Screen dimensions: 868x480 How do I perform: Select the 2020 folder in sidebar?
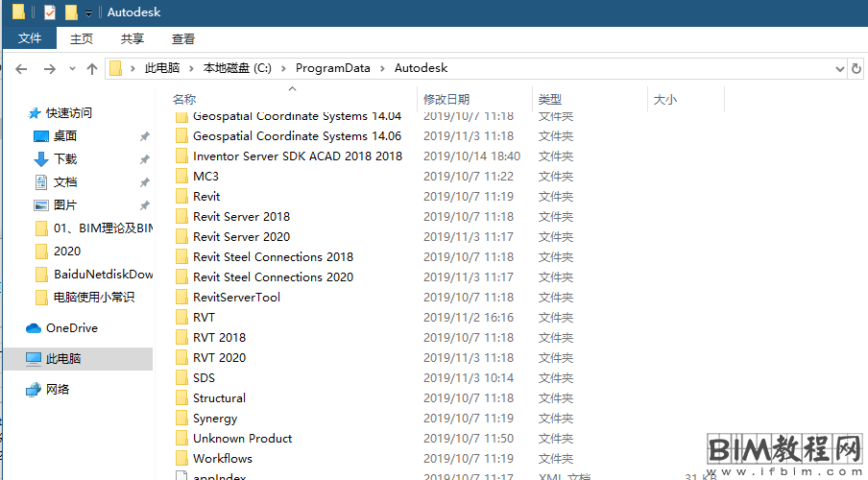point(67,252)
